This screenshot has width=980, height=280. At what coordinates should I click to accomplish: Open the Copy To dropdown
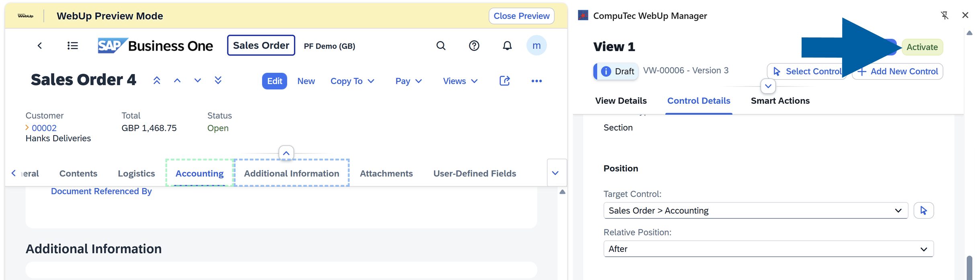pos(352,81)
